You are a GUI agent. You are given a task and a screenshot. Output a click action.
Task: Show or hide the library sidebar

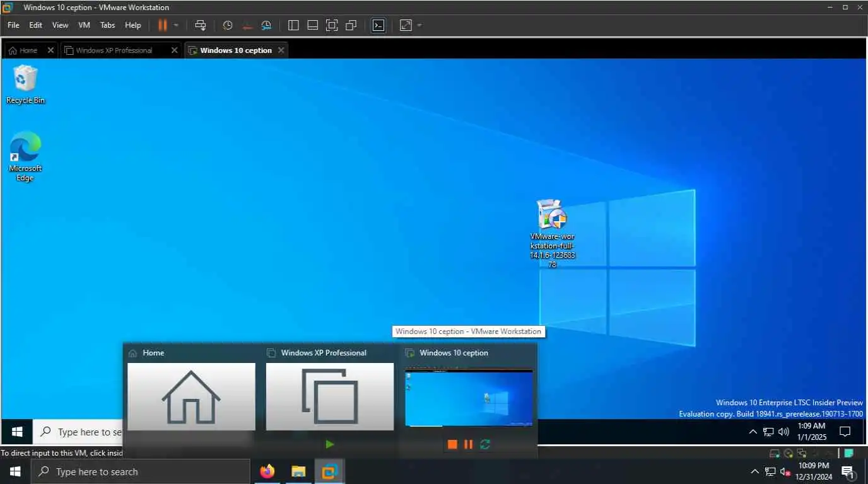pyautogui.click(x=293, y=25)
